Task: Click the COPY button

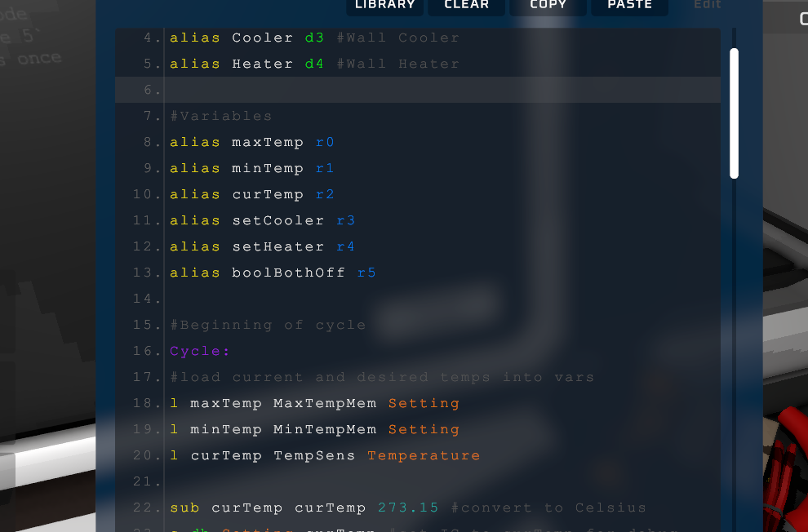Action: point(548,6)
